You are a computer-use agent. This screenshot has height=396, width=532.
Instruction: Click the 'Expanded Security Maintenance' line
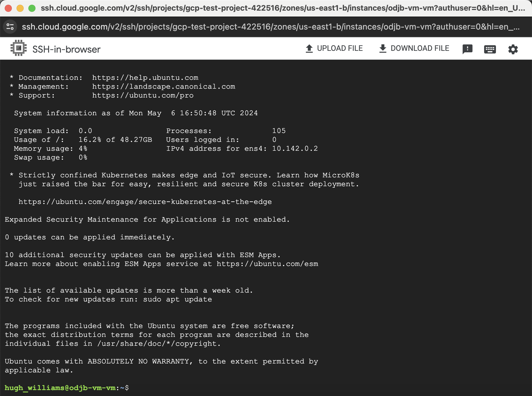tap(147, 220)
